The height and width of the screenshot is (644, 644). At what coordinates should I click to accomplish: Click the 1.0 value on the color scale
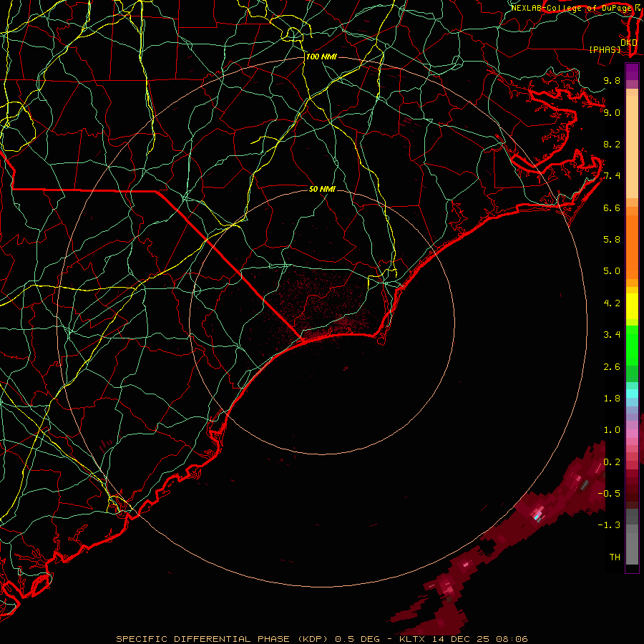click(x=612, y=430)
